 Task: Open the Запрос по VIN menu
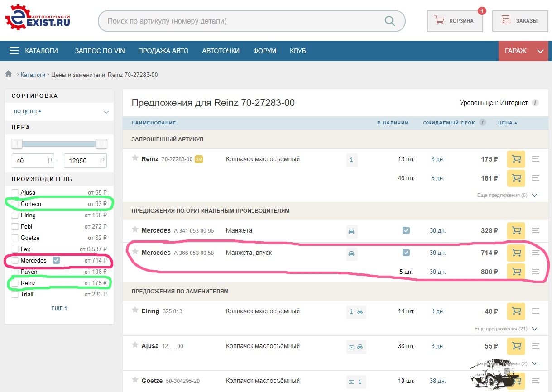tap(100, 51)
